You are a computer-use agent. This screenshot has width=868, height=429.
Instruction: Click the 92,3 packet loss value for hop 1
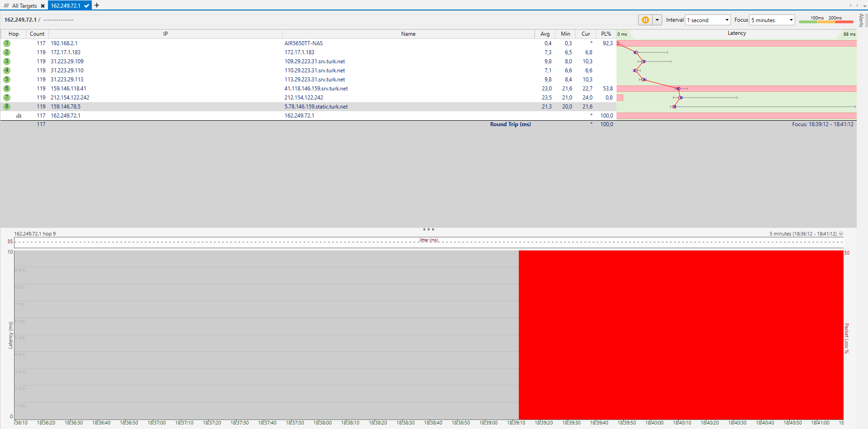coord(608,43)
